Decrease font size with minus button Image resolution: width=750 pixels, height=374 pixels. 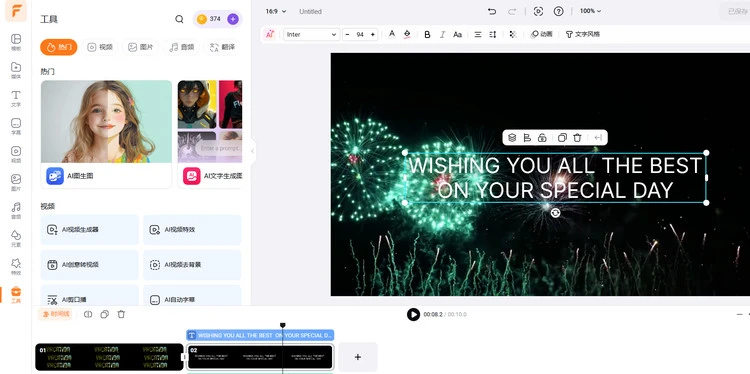tap(347, 34)
